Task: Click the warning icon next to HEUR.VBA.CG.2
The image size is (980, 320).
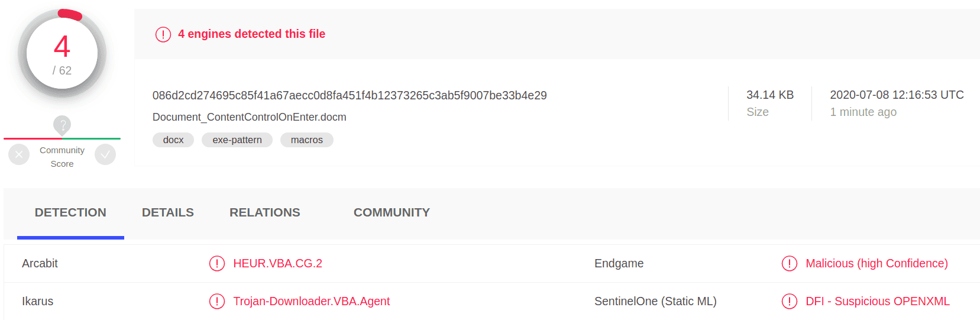Action: point(217,263)
